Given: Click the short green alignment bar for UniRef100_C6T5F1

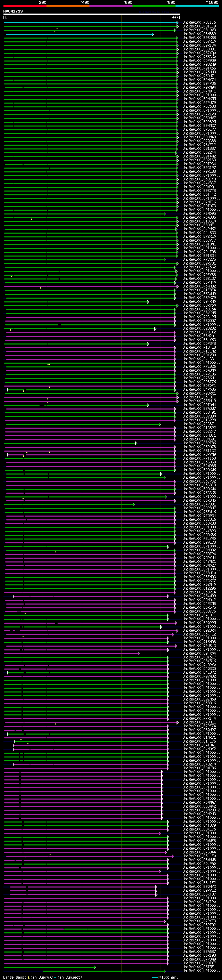Looking at the screenshot, I should 50,967.
